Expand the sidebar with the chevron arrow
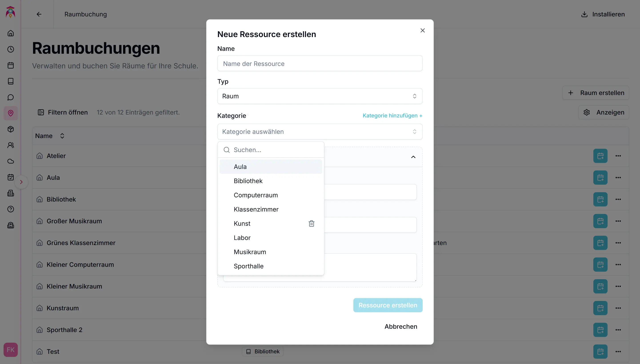 pyautogui.click(x=21, y=182)
